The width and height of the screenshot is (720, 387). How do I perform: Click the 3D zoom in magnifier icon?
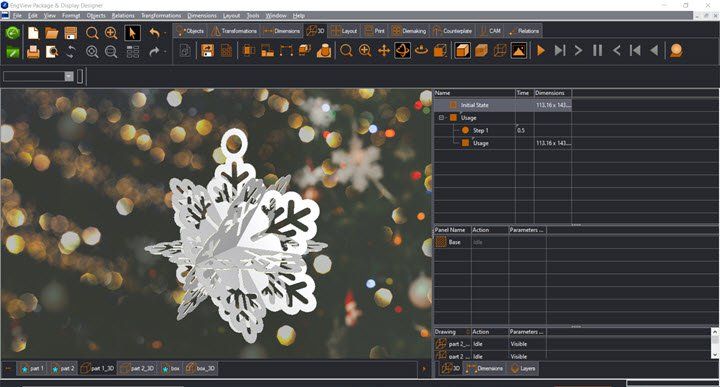click(x=365, y=50)
